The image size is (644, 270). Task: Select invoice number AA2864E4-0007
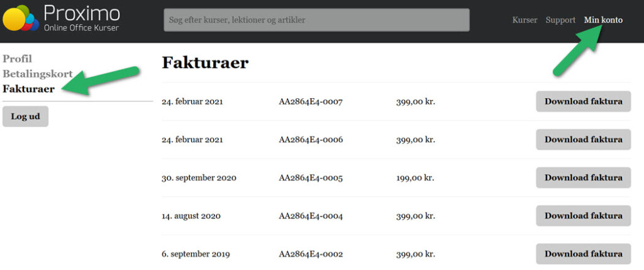[311, 101]
